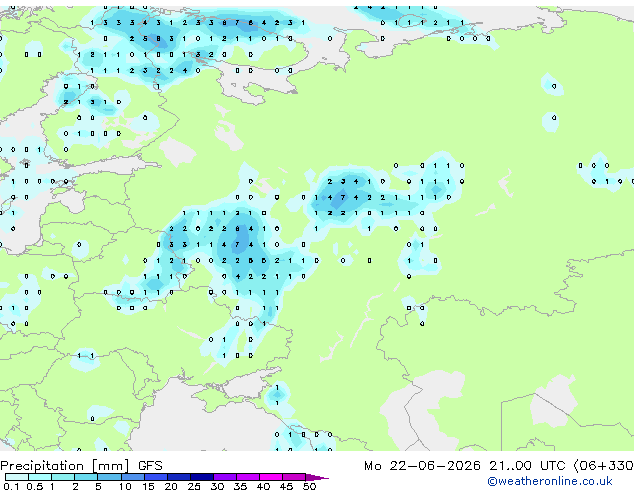Viewport: 634px width, 490px height.
Task: Click the '40' legend scale label
Action: (263, 486)
